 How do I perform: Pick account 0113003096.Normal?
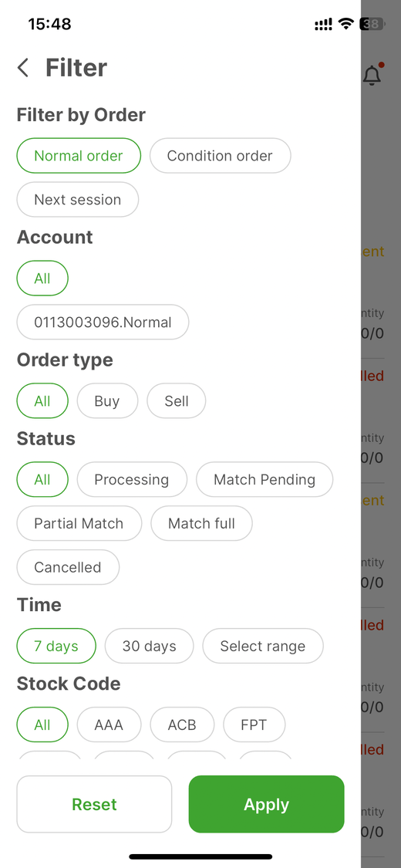pyautogui.click(x=103, y=322)
